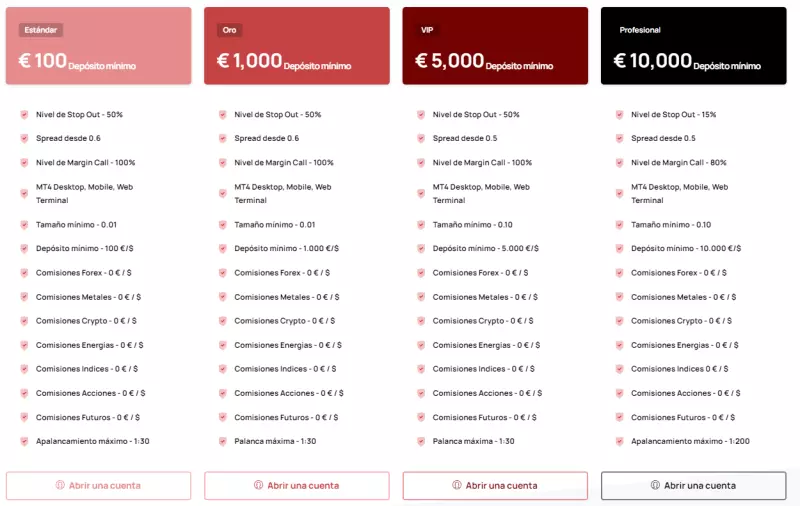
Task: Click Abrir una cuenta for VIP plan
Action: click(495, 486)
